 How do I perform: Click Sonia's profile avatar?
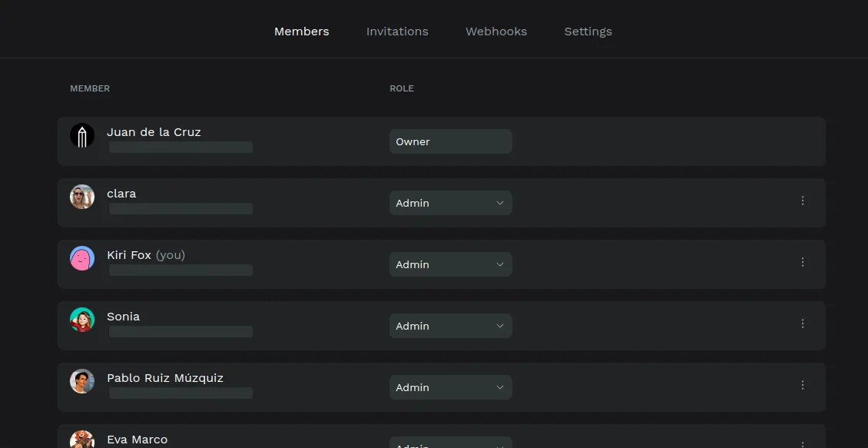tap(82, 320)
